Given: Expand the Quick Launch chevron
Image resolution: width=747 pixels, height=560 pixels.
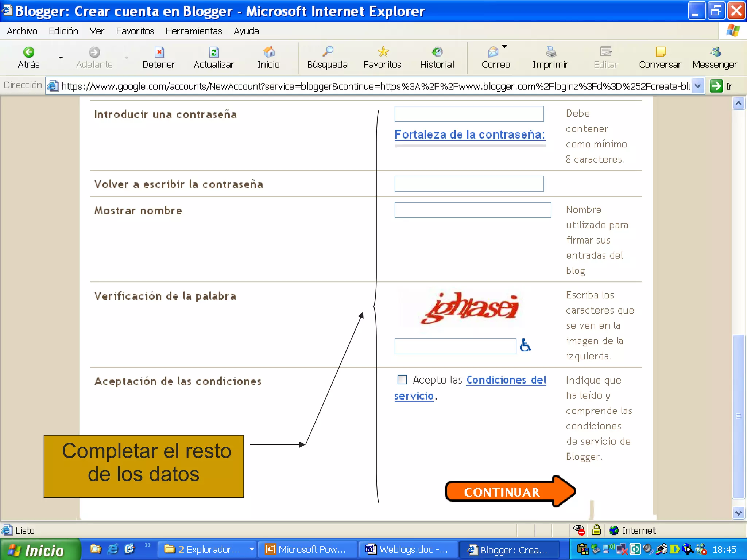Looking at the screenshot, I should click(148, 545).
